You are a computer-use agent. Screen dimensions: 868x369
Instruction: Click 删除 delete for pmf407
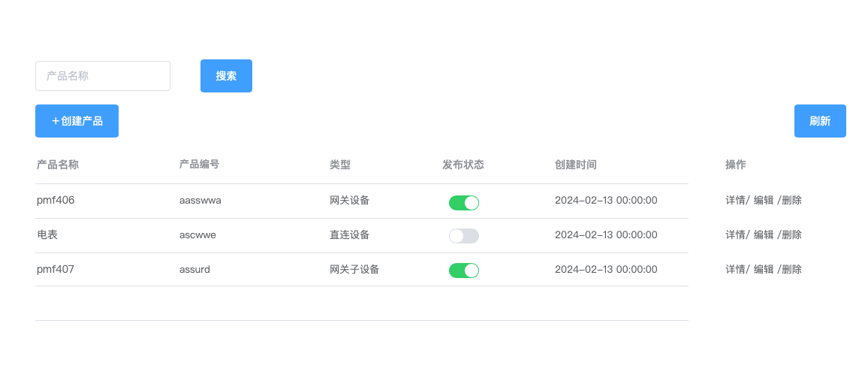(x=791, y=270)
